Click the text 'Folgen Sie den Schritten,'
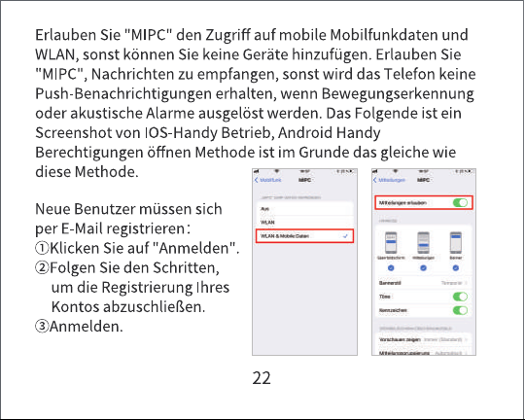 [x=134, y=268]
